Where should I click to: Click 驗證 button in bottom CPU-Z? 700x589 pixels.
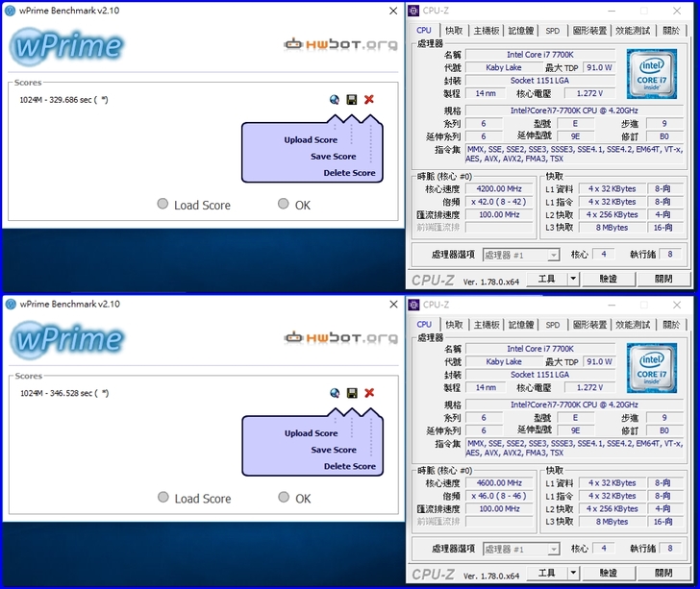[x=608, y=573]
